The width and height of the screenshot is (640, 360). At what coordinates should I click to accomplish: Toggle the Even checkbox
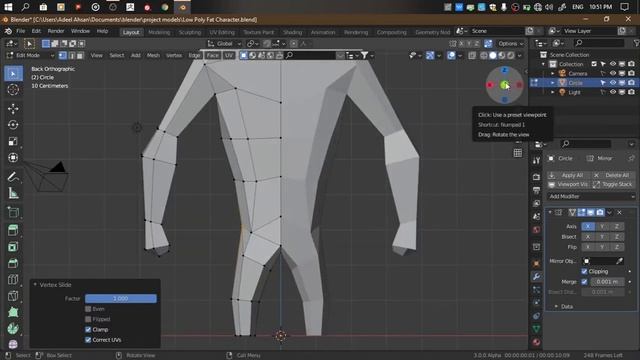tap(88, 309)
